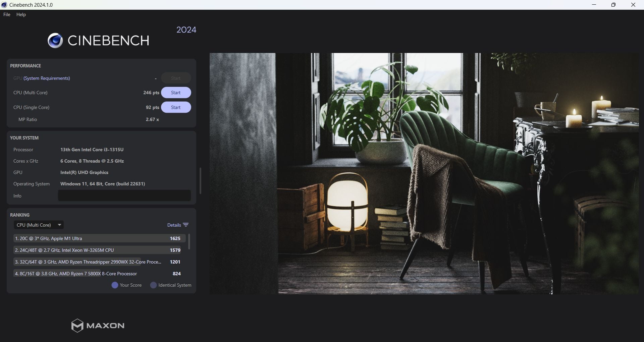Click the Maxon logo

[98, 326]
